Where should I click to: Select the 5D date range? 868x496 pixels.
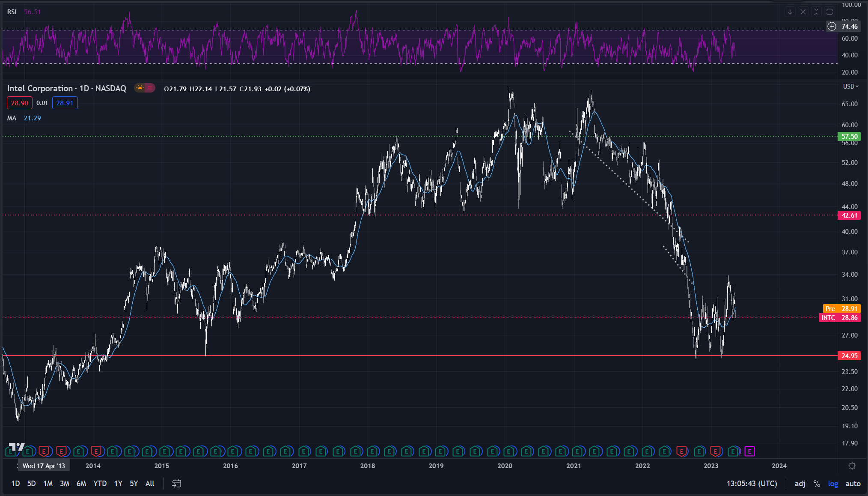(31, 484)
